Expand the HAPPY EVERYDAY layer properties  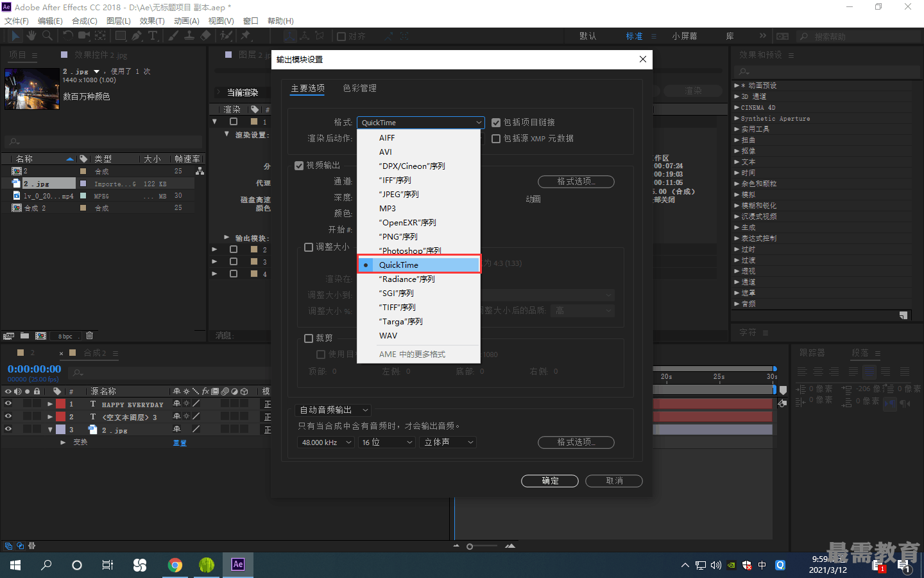(50, 404)
